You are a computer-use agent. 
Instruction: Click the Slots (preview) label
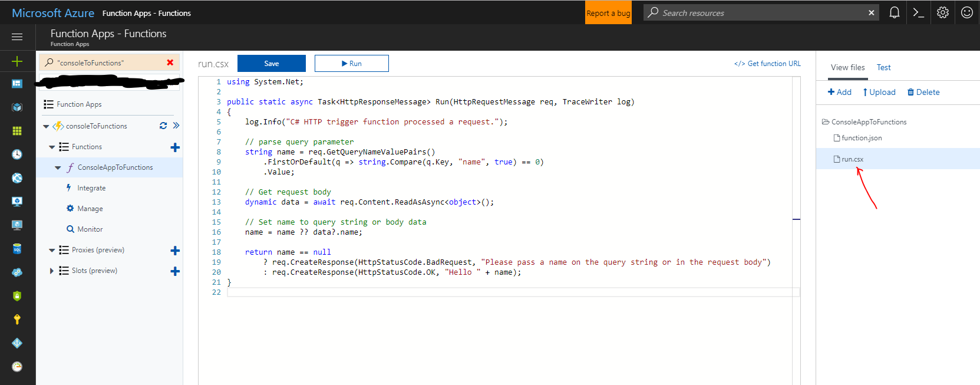pyautogui.click(x=94, y=271)
